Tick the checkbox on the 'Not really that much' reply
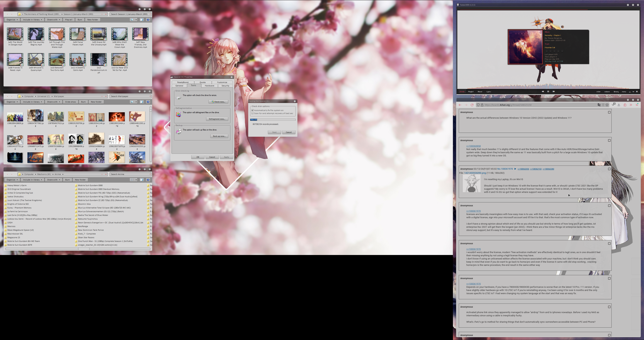The image size is (644, 340). (609, 140)
